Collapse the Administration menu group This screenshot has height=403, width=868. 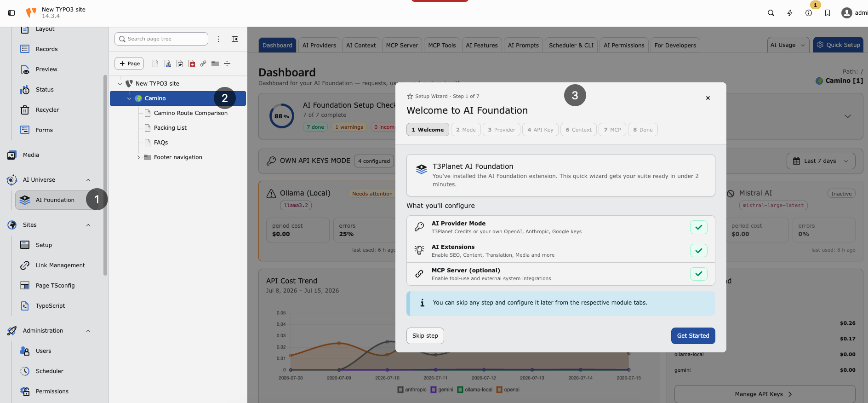88,331
